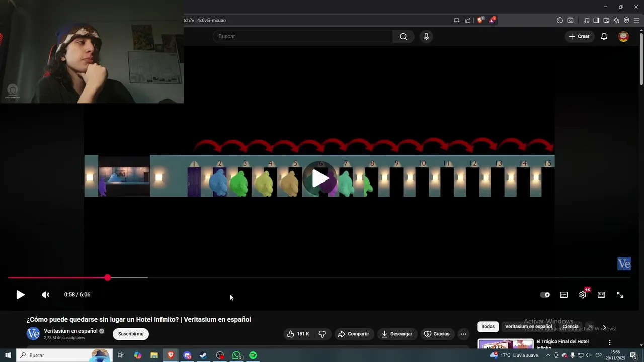Click the browser install/cast screen icon
This screenshot has height=362, width=644.
tap(456, 20)
